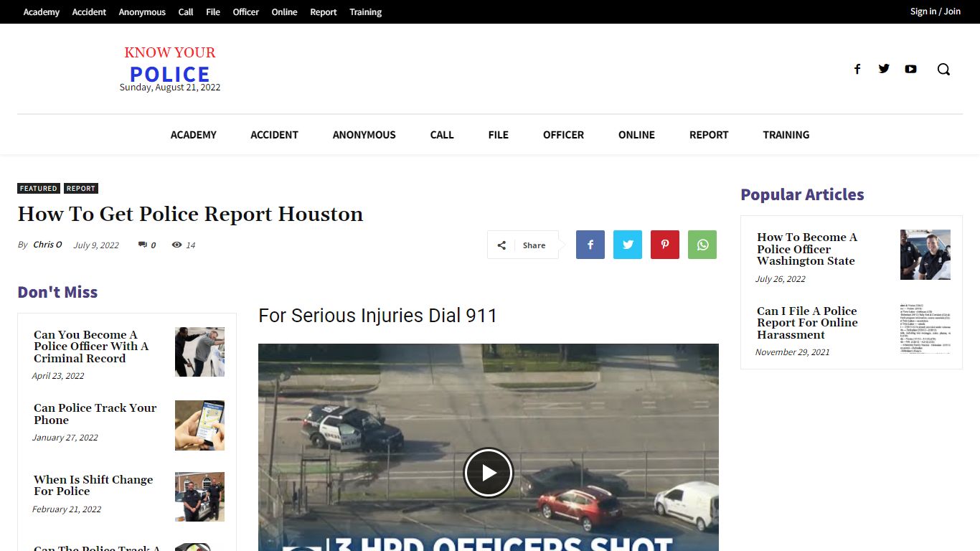
Task: Play the 3 HPD Officers Shot video
Action: tap(489, 473)
